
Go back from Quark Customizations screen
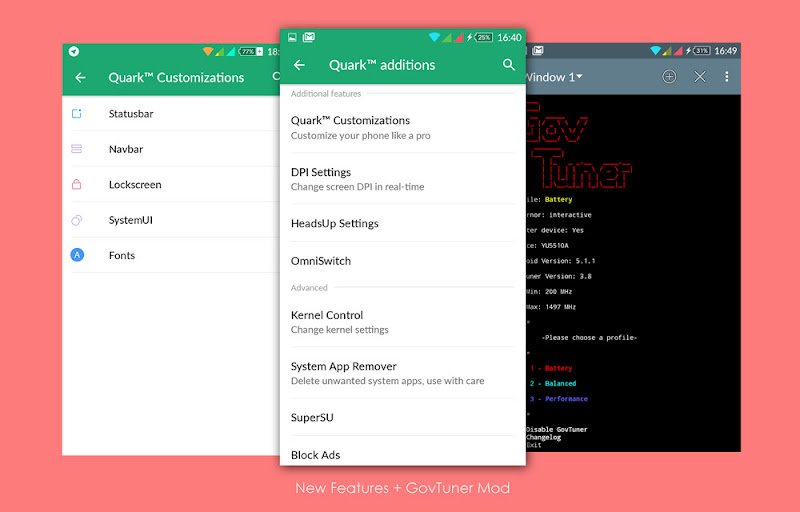click(x=80, y=78)
